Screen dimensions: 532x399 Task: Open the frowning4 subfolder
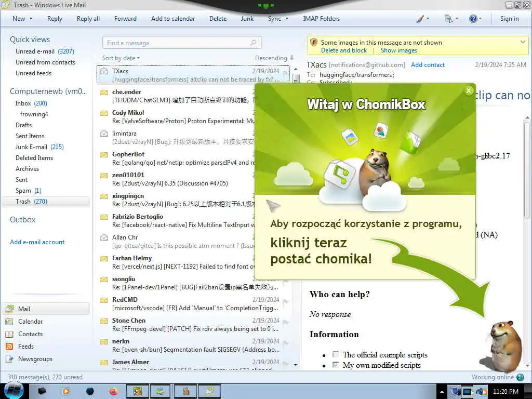pyautogui.click(x=34, y=114)
